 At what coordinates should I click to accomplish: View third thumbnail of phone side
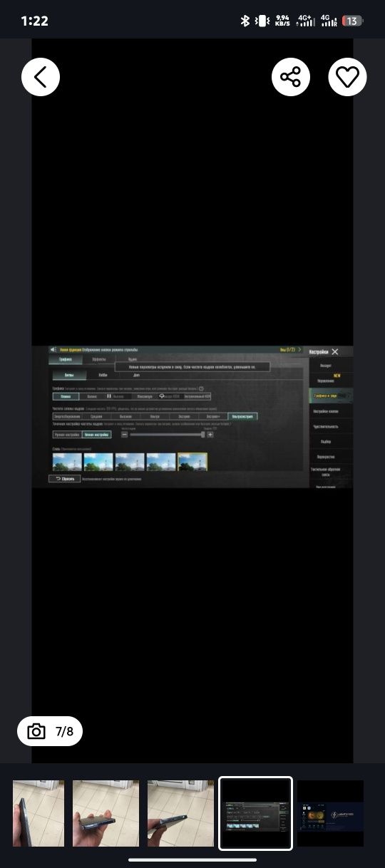(x=180, y=813)
